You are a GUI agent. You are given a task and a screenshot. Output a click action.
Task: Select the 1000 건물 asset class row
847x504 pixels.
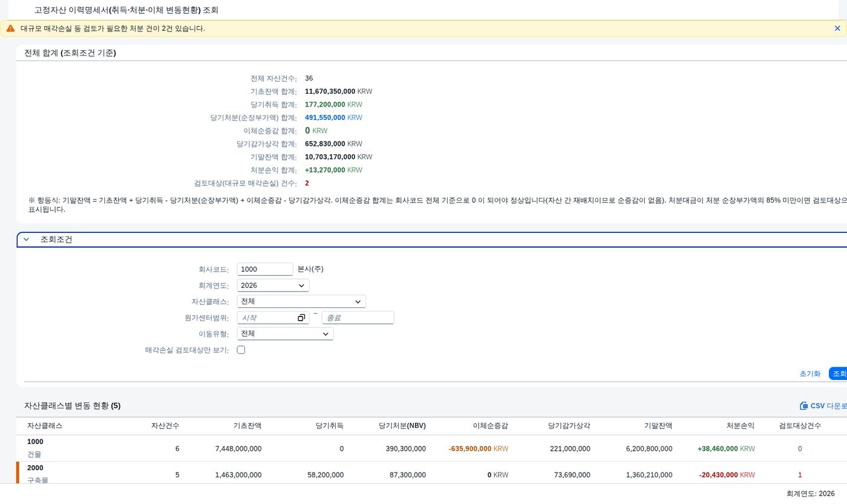[x=431, y=448]
